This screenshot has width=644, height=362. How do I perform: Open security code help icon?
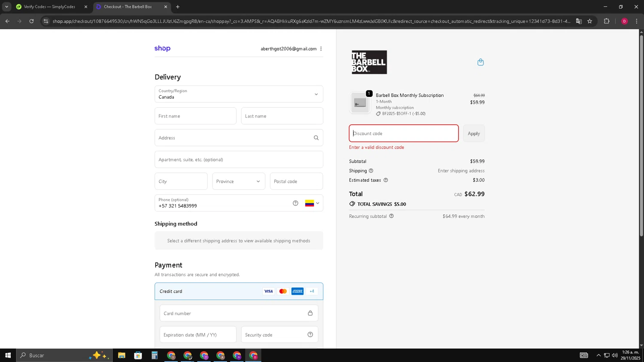pos(310,335)
